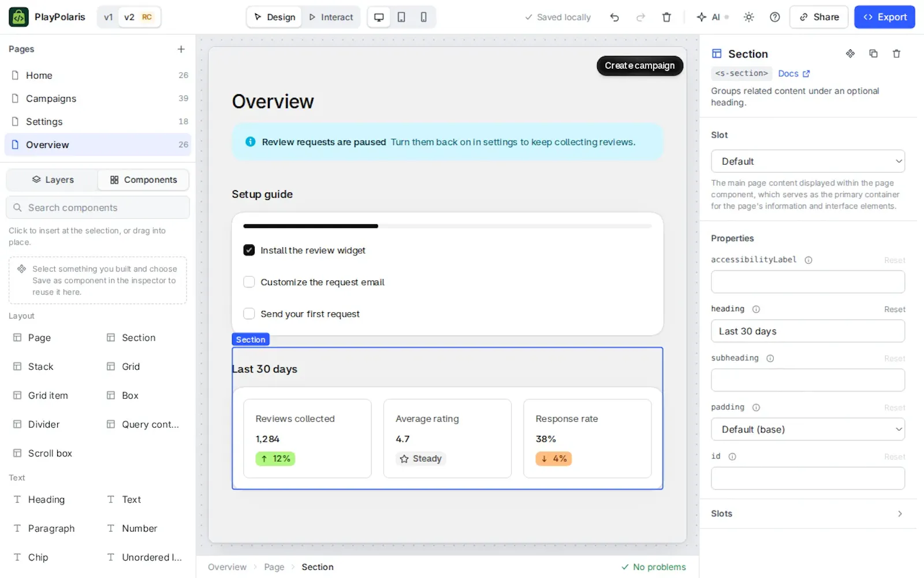Toggle the light/dark theme sun icon

[749, 17]
